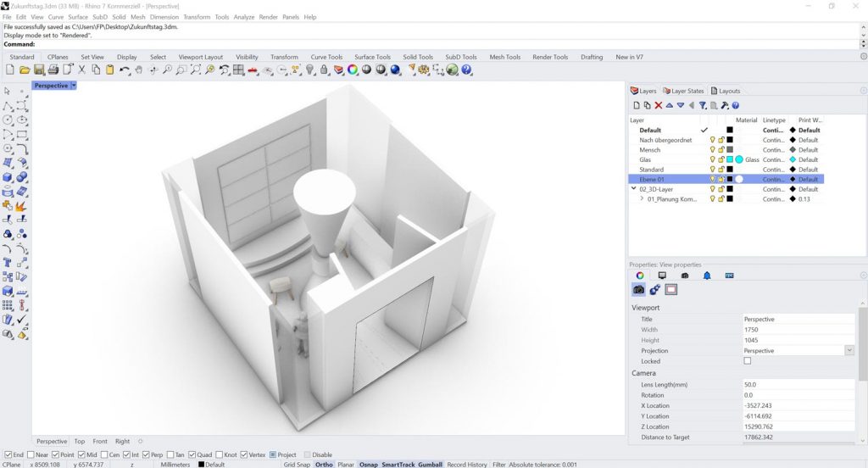Click the cyan color swatch of Glas layer
868x468 pixels.
[x=729, y=159]
